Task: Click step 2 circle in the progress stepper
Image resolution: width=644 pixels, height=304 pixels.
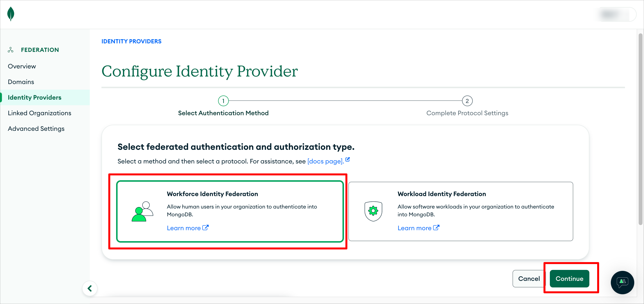Action: pyautogui.click(x=467, y=101)
